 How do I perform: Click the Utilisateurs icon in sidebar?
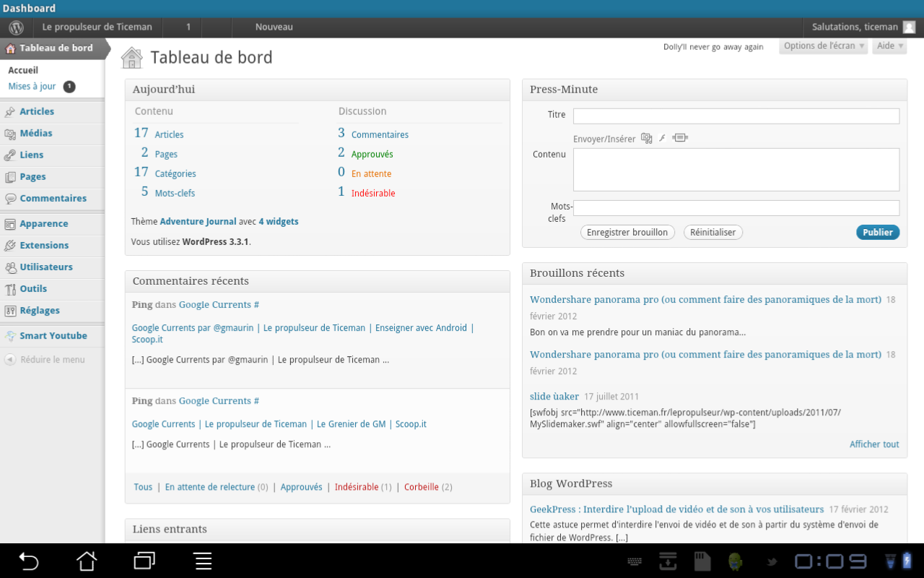click(x=10, y=267)
